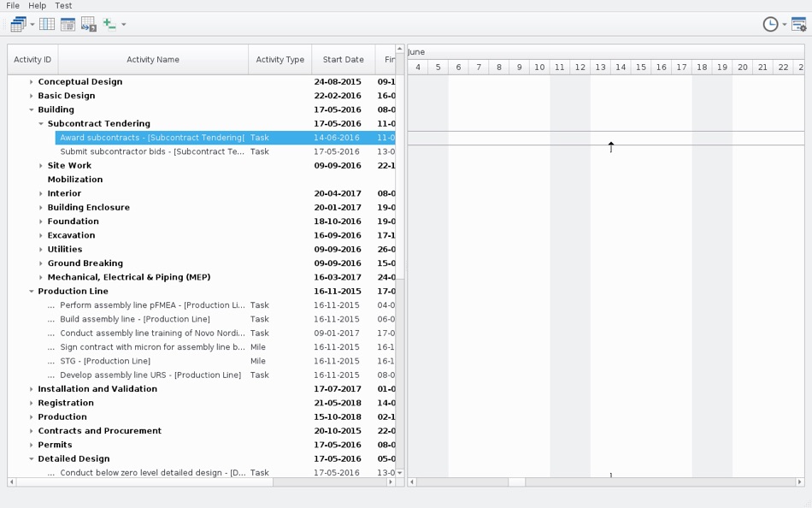Image resolution: width=812 pixels, height=508 pixels.
Task: Click table vertical scrollbar down arrow
Action: pos(400,473)
